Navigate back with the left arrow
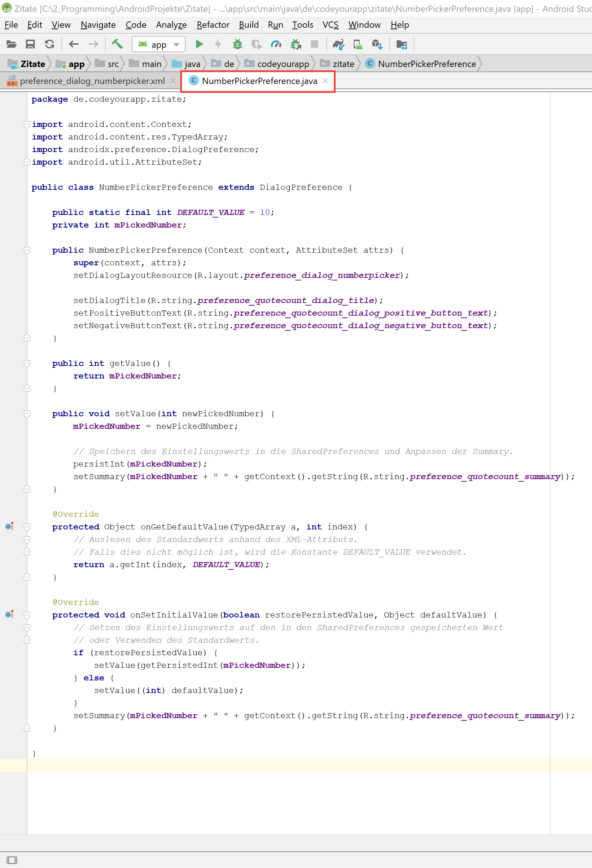 tap(74, 44)
